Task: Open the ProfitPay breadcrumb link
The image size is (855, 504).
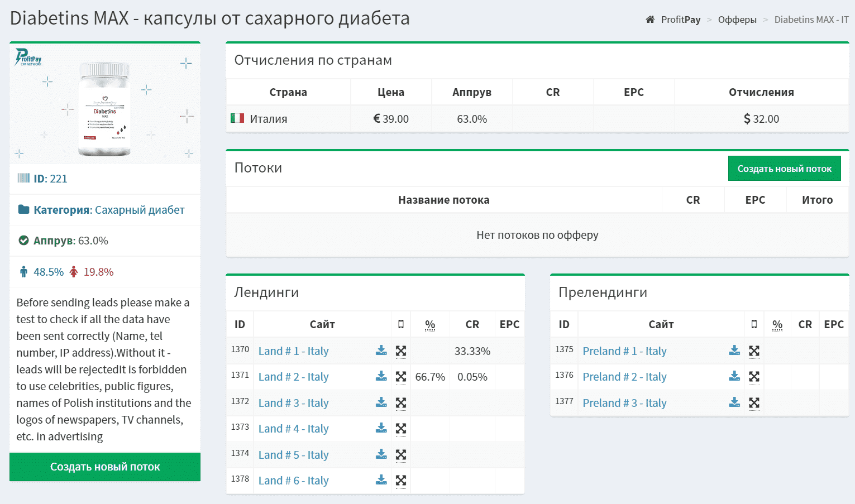Action: click(681, 20)
